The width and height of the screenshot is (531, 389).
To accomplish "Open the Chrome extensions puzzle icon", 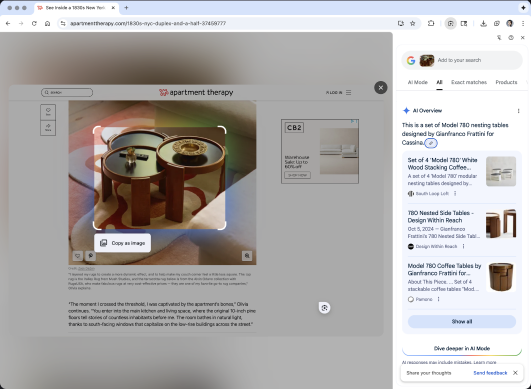I will click(x=431, y=23).
